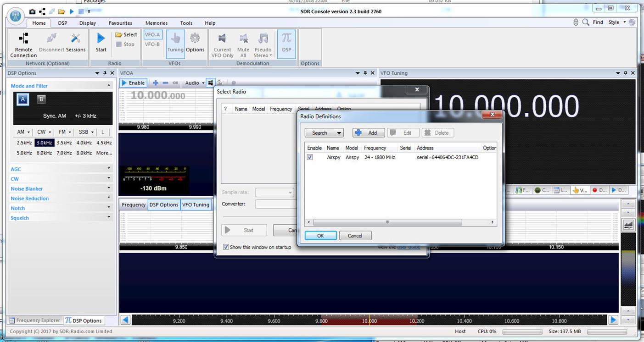Click the right arrow at end of frequency scale
Screen dimensions: 644x342
pos(613,320)
